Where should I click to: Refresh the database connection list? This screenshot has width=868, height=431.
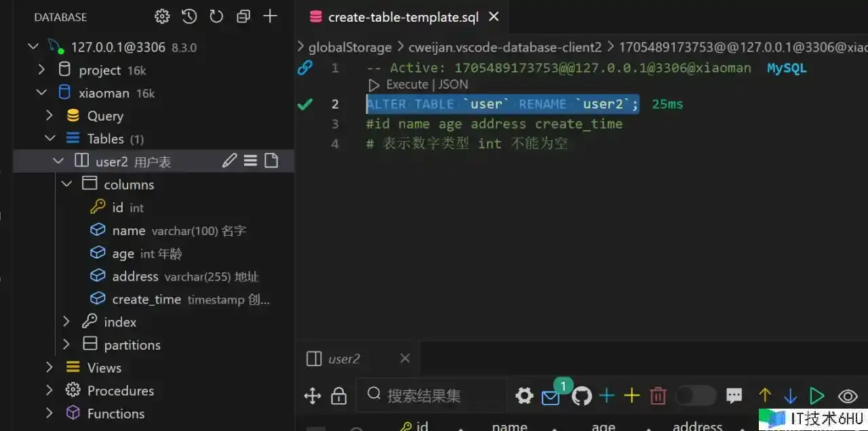[x=216, y=17]
